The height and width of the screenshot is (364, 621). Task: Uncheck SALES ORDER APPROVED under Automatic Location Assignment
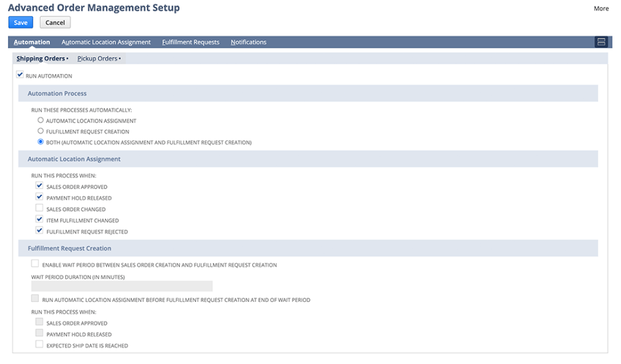(x=39, y=185)
